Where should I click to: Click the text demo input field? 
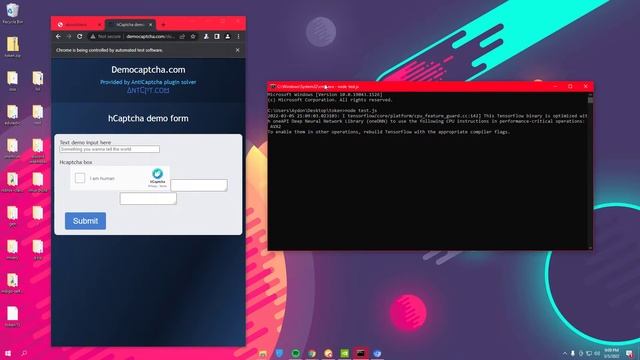click(109, 149)
